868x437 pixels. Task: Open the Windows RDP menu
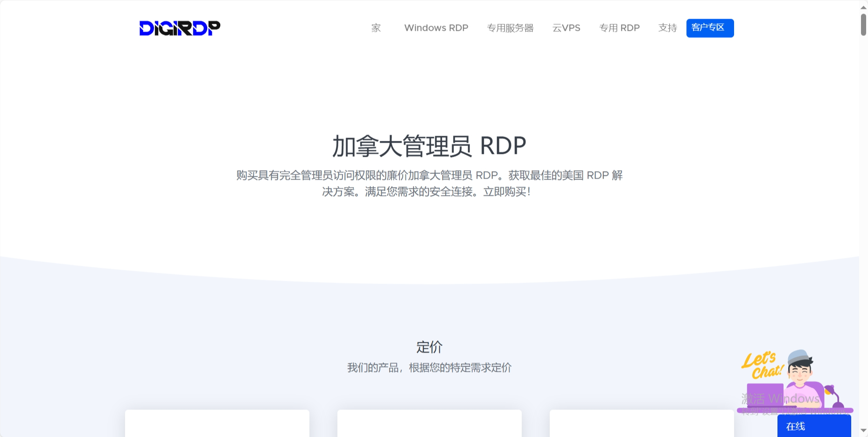(436, 28)
